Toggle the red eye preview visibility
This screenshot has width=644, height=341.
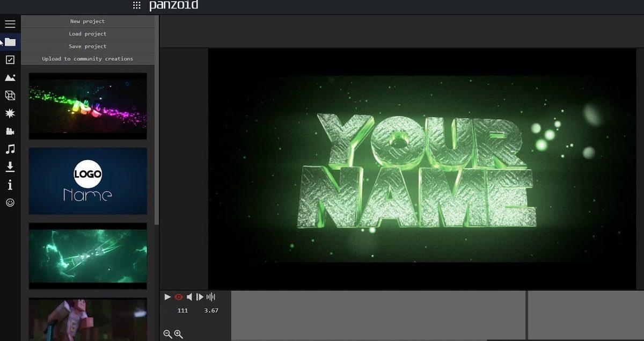click(x=179, y=297)
